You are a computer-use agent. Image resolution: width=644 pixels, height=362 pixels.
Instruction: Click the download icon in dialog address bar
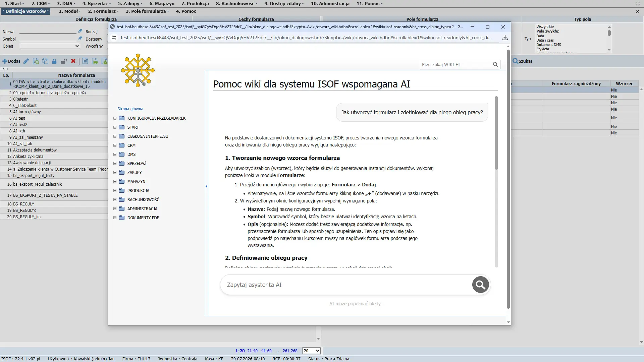505,38
